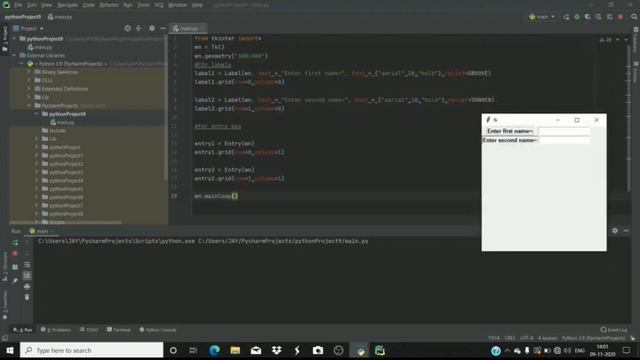Click the ENG language indicator in system tray

pyautogui.click(x=580, y=351)
